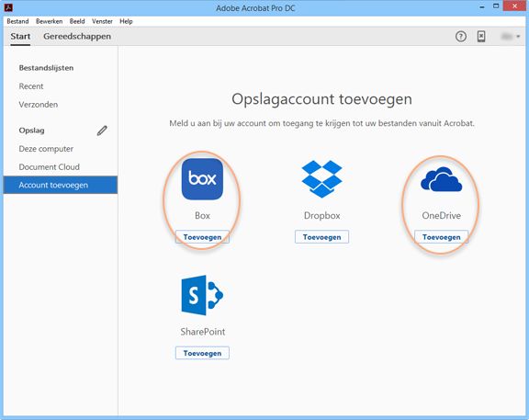Click the Opslag heading text
The image size is (529, 420).
(x=32, y=131)
